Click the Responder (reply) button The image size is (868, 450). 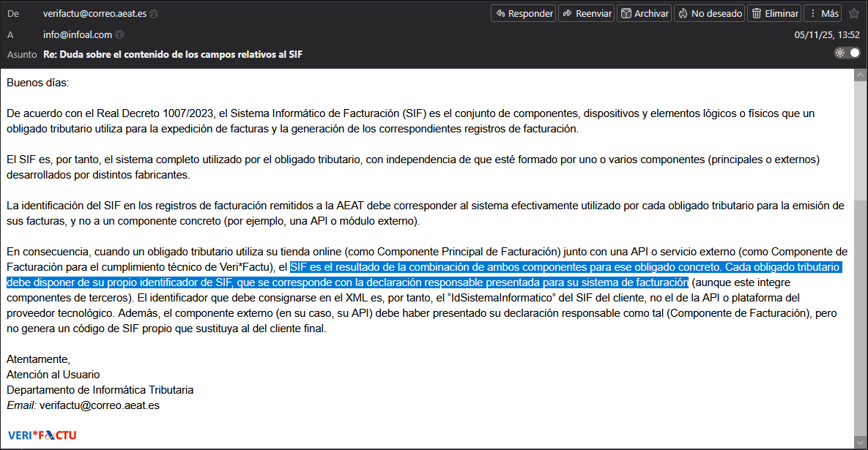pyautogui.click(x=523, y=13)
